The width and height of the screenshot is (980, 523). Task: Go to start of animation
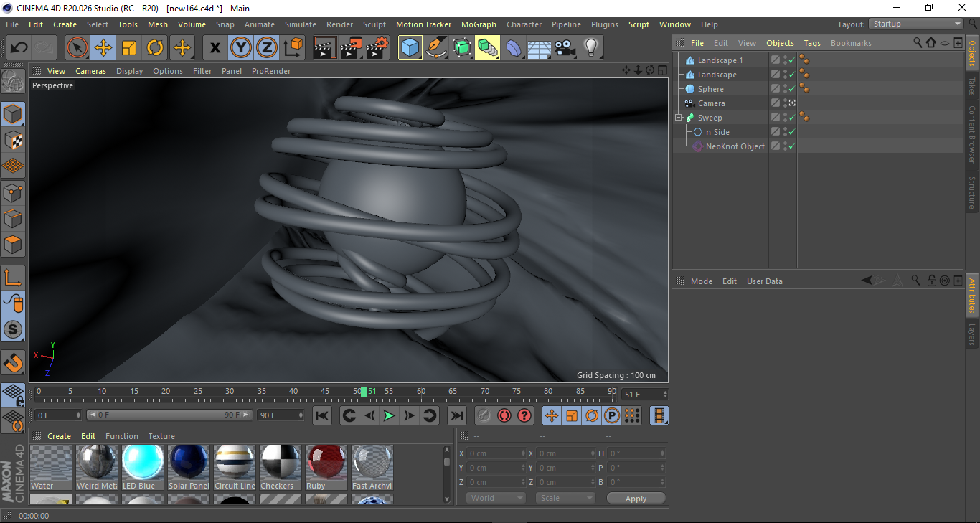322,415
